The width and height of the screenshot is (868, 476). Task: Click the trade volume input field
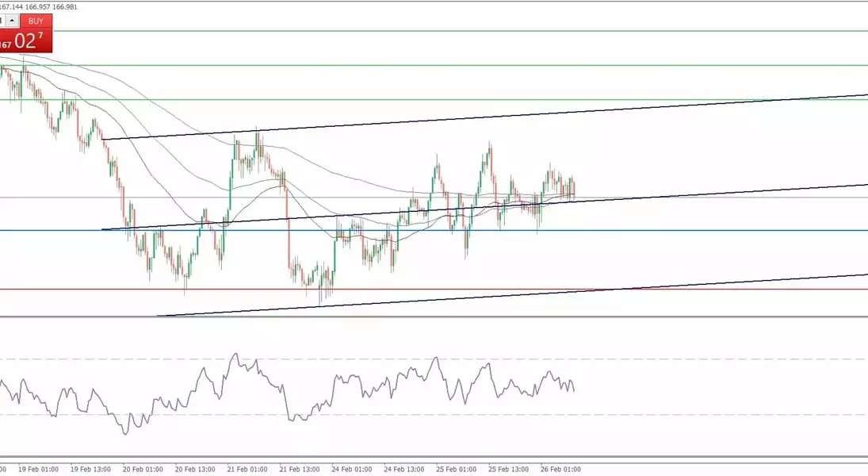tap(3, 21)
